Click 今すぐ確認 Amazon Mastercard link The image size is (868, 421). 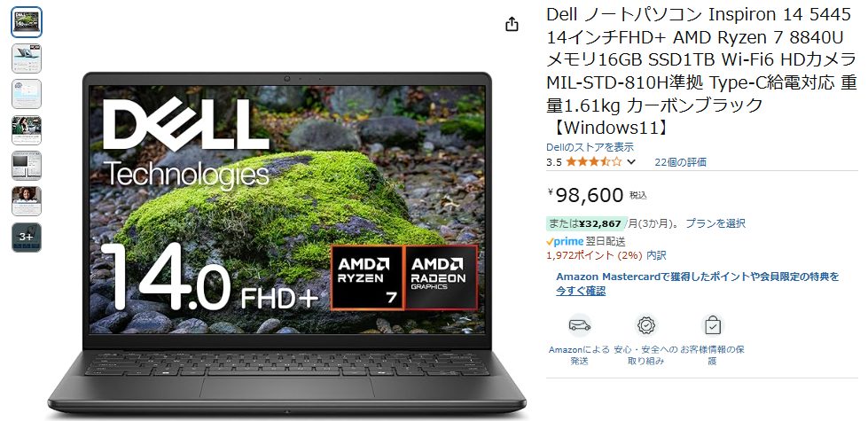pyautogui.click(x=581, y=291)
